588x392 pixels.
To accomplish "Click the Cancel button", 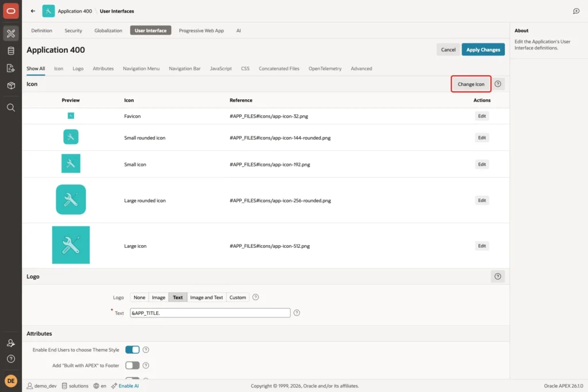I will pos(448,49).
